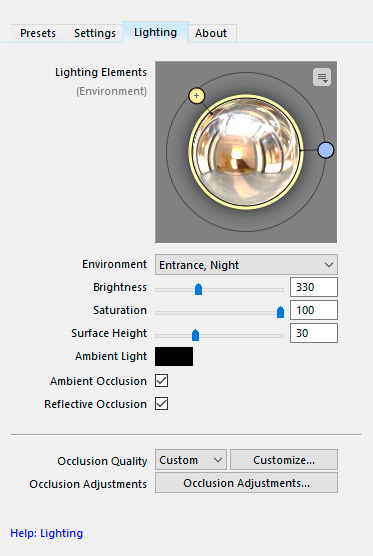This screenshot has height=556, width=373.
Task: Open the Occlusion Adjustments... button
Action: tap(246, 483)
